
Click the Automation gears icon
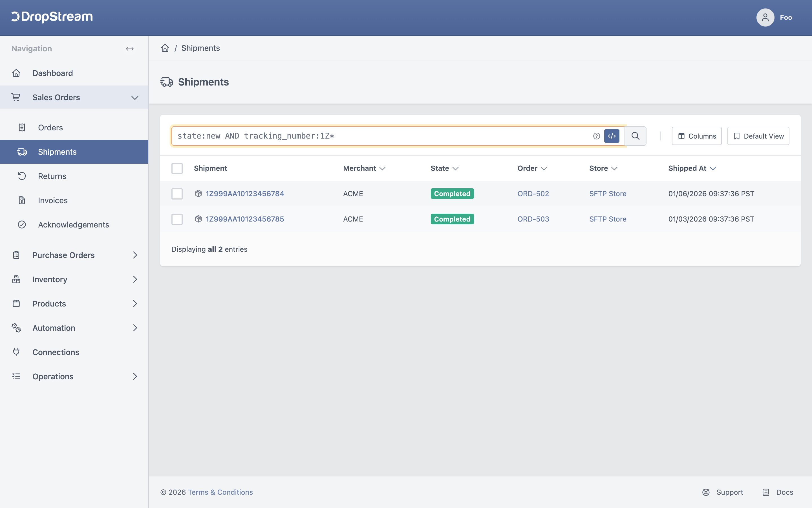coord(16,328)
